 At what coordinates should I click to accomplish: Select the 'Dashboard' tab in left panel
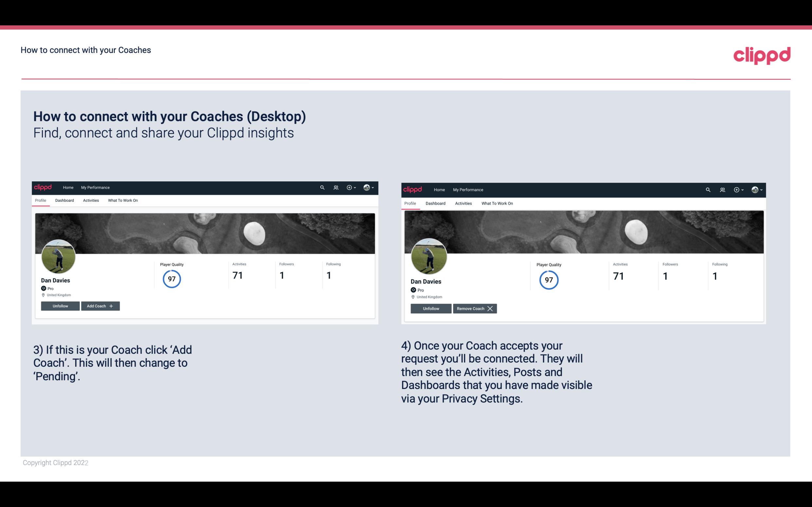pyautogui.click(x=64, y=200)
